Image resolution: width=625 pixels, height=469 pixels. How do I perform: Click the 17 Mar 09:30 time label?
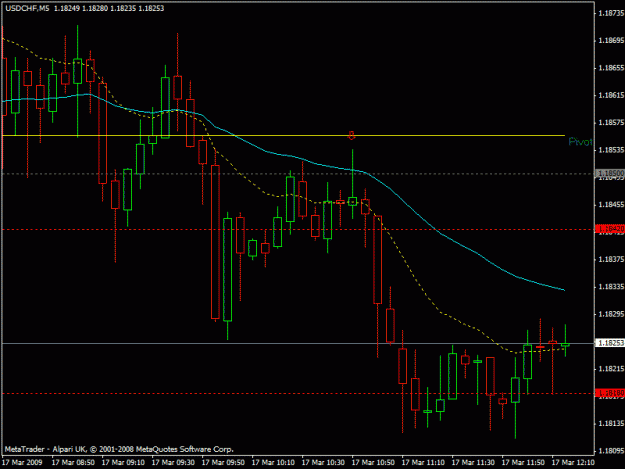click(173, 463)
